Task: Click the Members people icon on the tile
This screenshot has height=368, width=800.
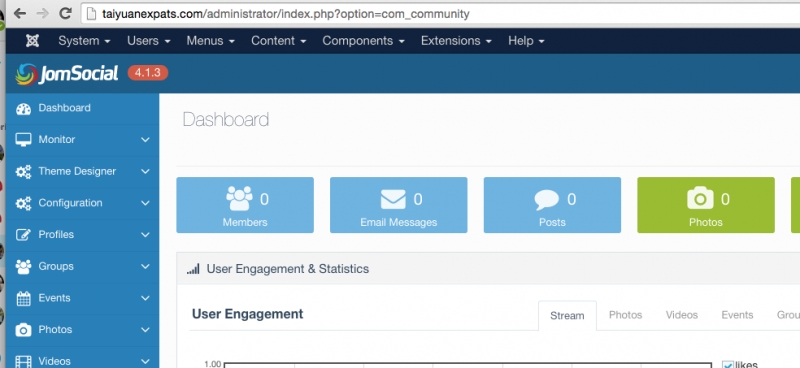Action: (239, 199)
